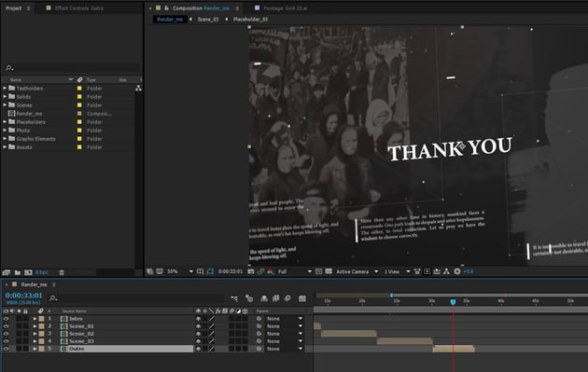Open grid and guide options in viewer
588x372 pixels.
tap(201, 271)
